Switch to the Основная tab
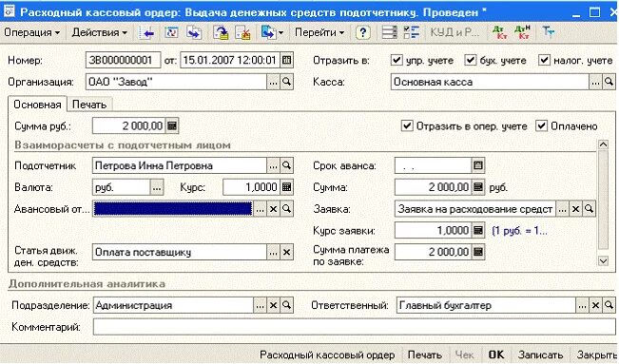 pyautogui.click(x=37, y=105)
